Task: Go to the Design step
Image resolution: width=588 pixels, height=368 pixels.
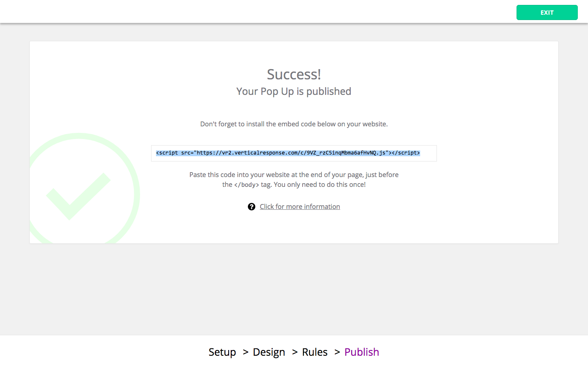Action: pos(269,352)
